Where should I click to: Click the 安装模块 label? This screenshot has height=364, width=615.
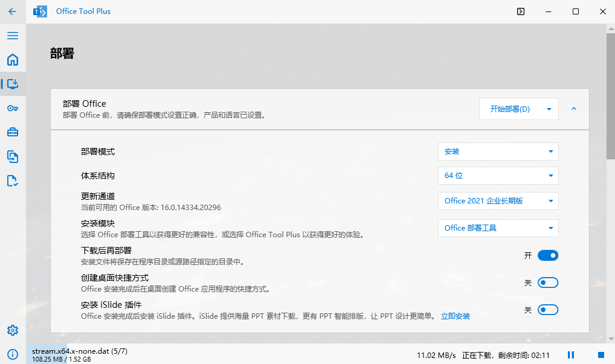pos(98,223)
